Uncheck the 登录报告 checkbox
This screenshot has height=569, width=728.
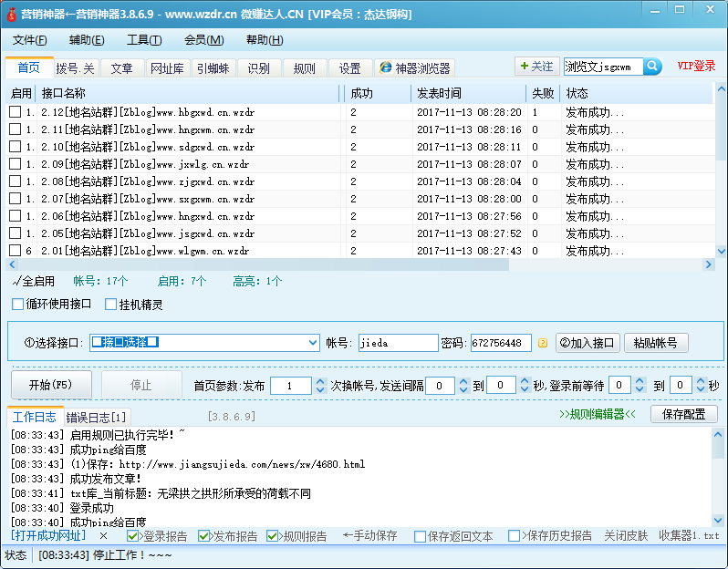[x=133, y=536]
